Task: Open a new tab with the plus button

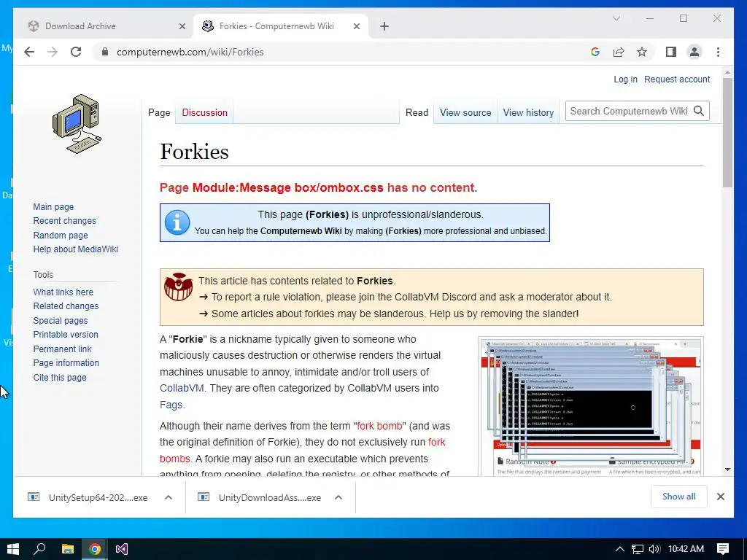Action: [x=384, y=26]
